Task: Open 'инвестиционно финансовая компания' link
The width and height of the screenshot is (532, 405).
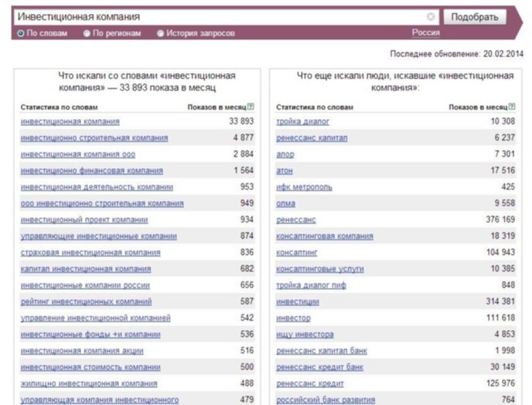Action: [92, 171]
